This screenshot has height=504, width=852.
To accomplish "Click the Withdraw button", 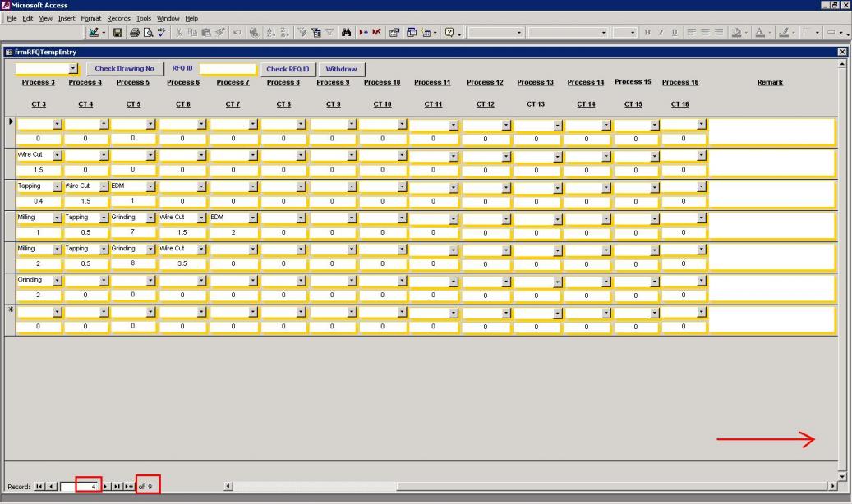I will pyautogui.click(x=341, y=70).
